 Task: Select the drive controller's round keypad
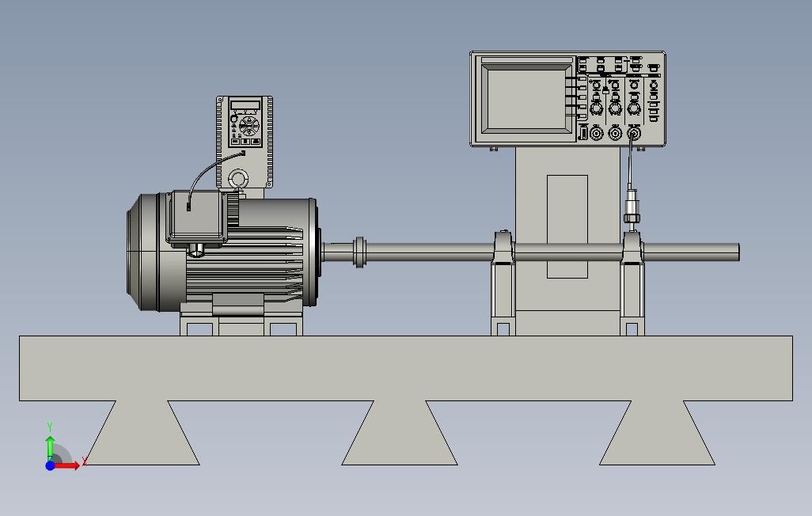(249, 125)
